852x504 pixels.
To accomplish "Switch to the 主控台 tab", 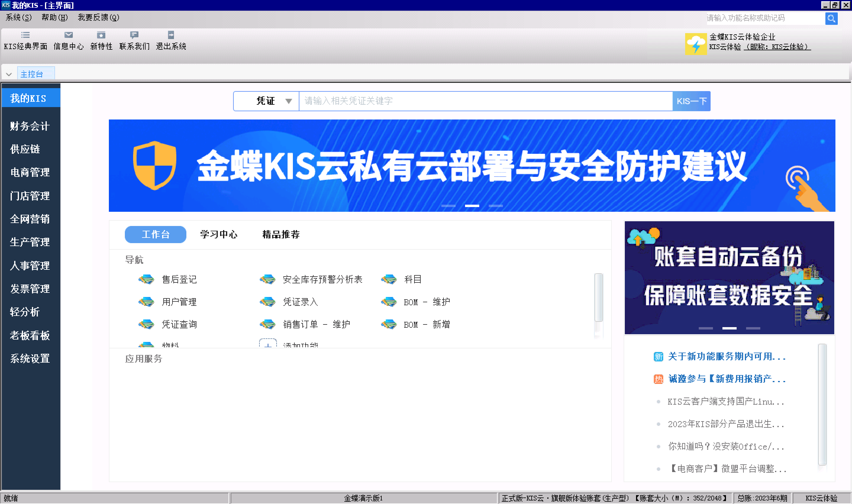I will pyautogui.click(x=36, y=73).
